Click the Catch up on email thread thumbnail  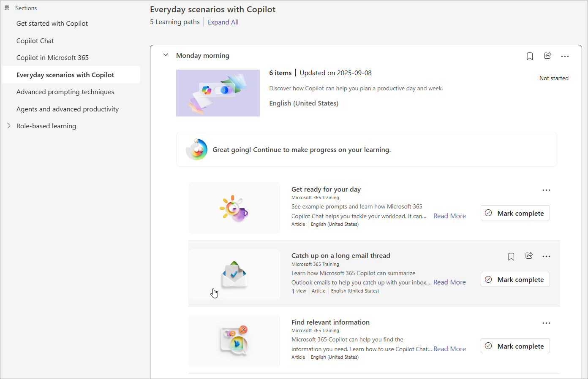tap(234, 274)
